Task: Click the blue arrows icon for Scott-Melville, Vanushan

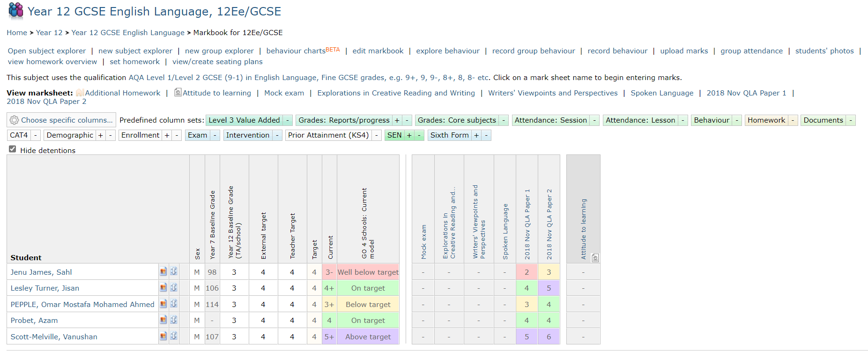Action: pos(174,336)
